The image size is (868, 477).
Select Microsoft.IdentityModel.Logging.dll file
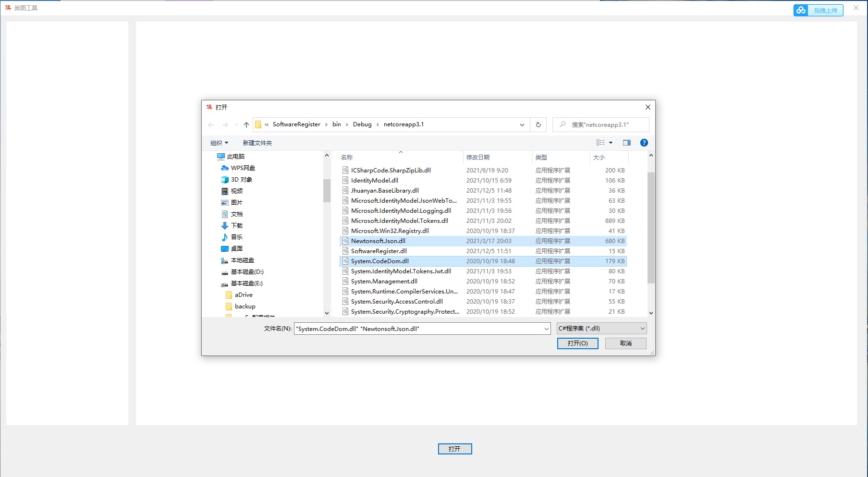click(x=483, y=211)
